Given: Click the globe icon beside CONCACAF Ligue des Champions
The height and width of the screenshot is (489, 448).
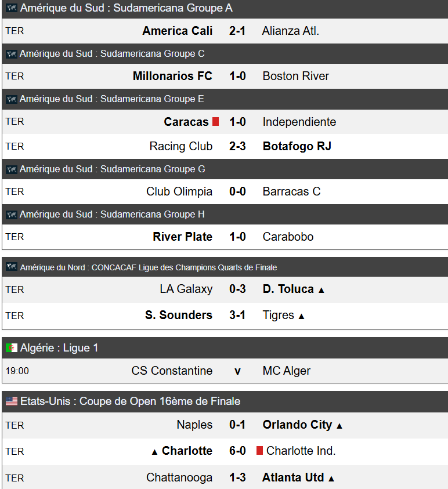Looking at the screenshot, I should [x=12, y=267].
